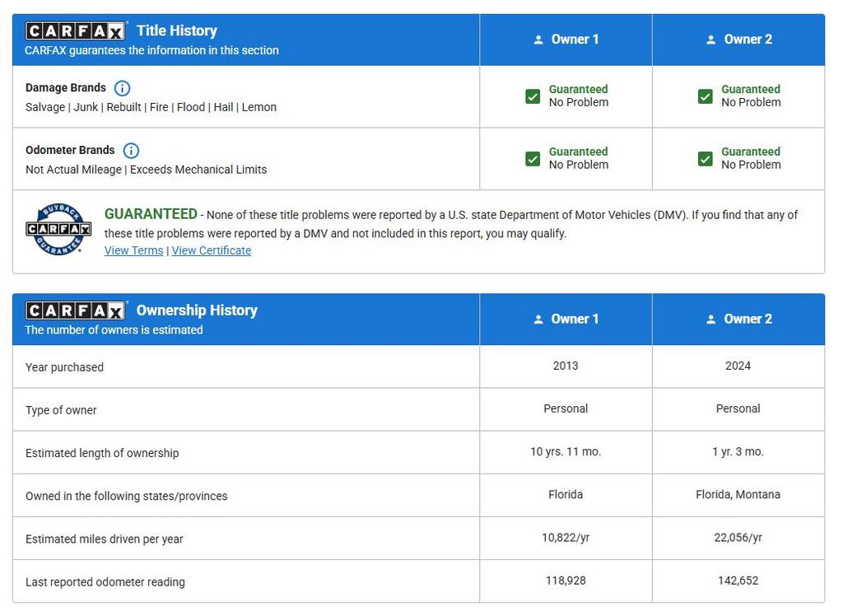The height and width of the screenshot is (616, 843).
Task: Click the CARFAX Buyback Guarantee badge
Action: coord(58,229)
